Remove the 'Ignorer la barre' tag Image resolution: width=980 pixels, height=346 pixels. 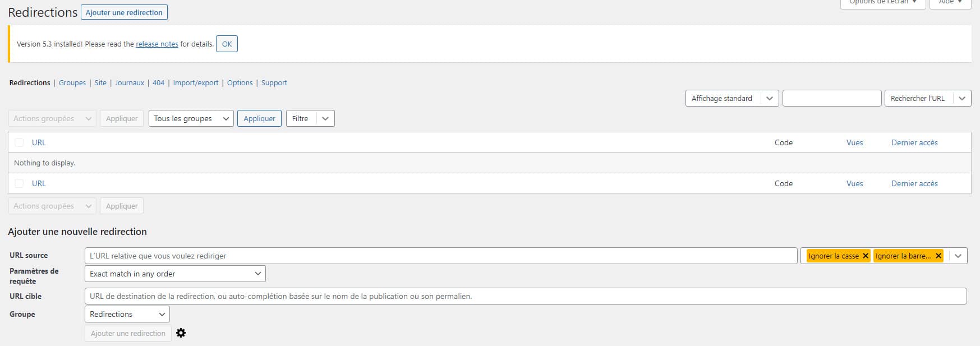938,256
